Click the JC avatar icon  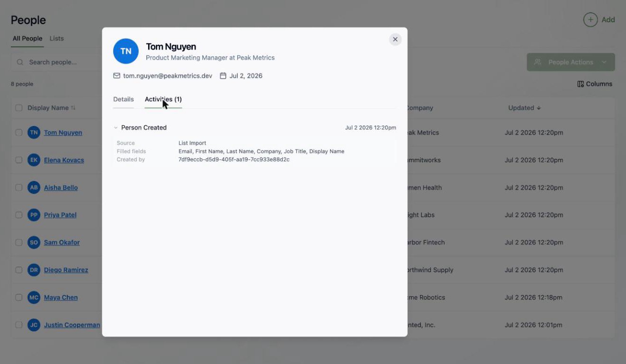[x=34, y=325]
